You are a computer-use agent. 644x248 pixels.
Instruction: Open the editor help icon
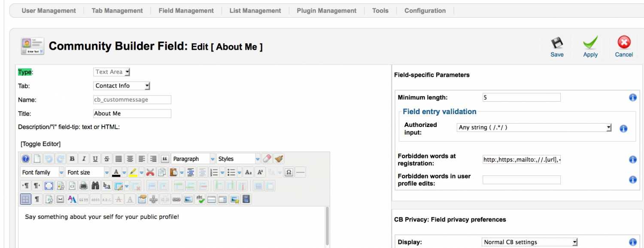(x=26, y=159)
